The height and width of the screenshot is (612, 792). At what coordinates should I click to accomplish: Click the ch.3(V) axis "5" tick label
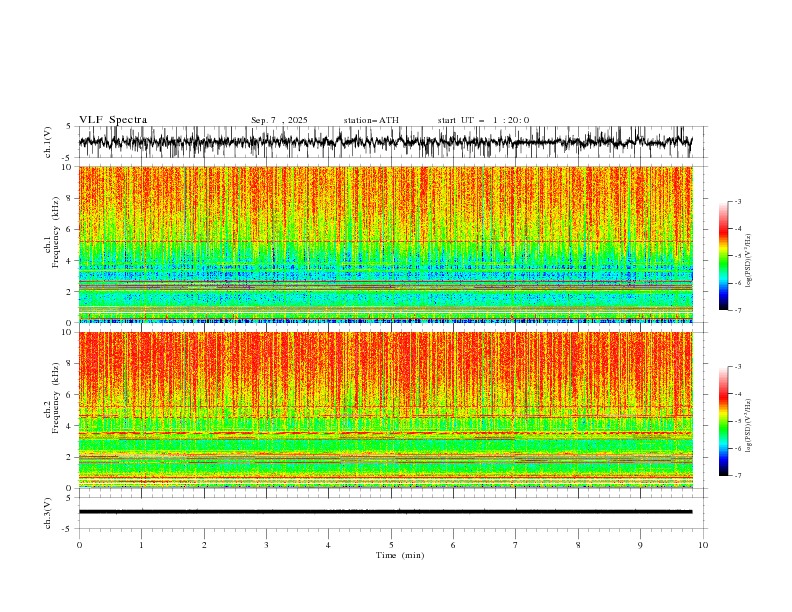69,497
